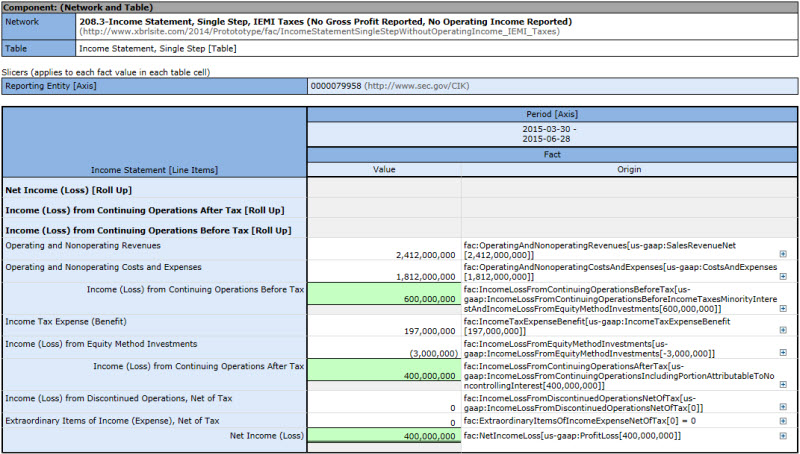Image resolution: width=800 pixels, height=454 pixels.
Task: Expand Income Tax Expense origin details
Action: [x=783, y=331]
